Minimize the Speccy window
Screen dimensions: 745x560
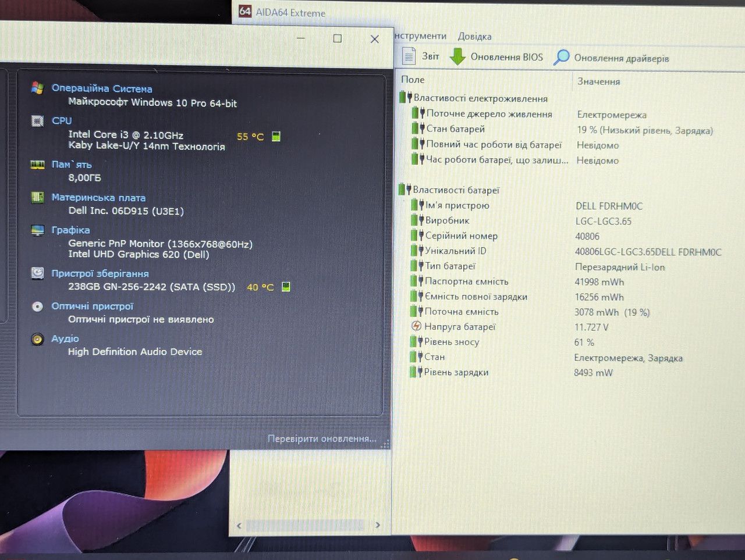301,38
